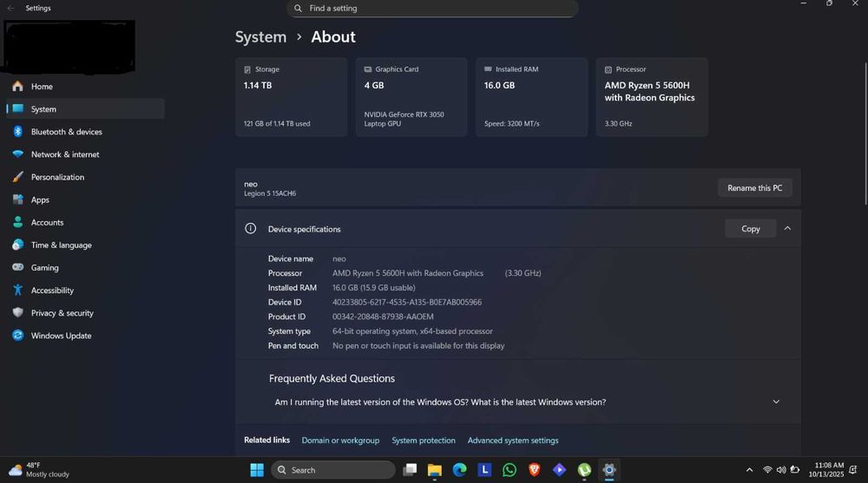Open Time & language settings
This screenshot has width=868, height=483.
pyautogui.click(x=85, y=245)
